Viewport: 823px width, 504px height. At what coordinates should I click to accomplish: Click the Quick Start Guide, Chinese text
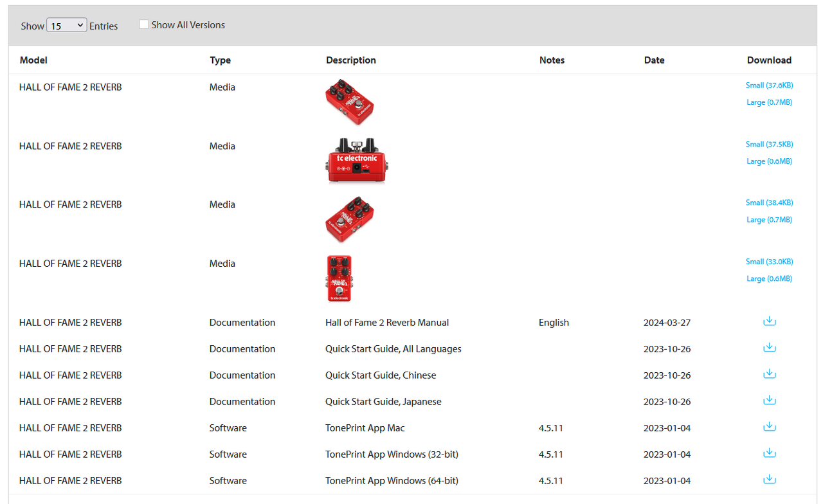381,375
